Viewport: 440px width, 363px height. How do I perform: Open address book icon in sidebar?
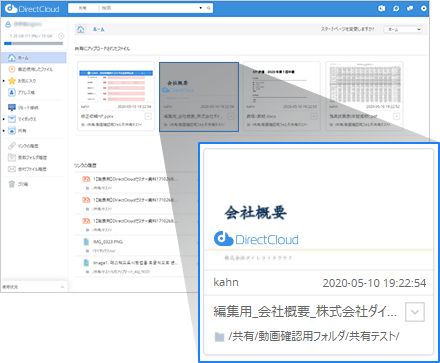[12, 92]
